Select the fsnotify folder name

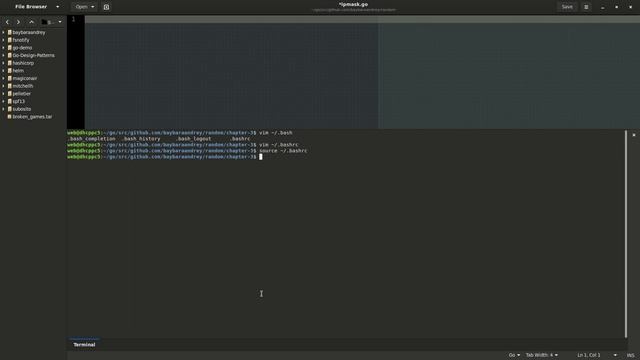coord(21,40)
